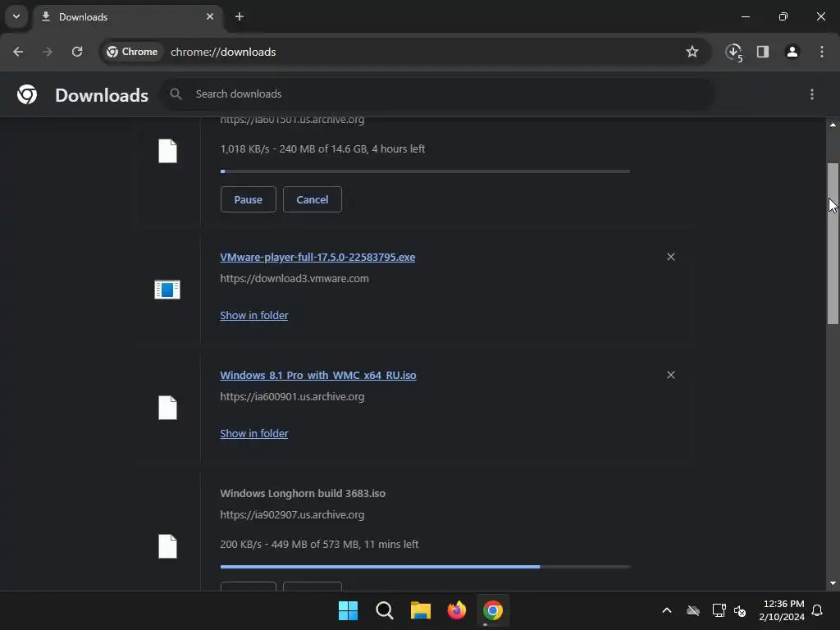Click the Windows 8.1 Pro ISO file icon

(x=167, y=408)
